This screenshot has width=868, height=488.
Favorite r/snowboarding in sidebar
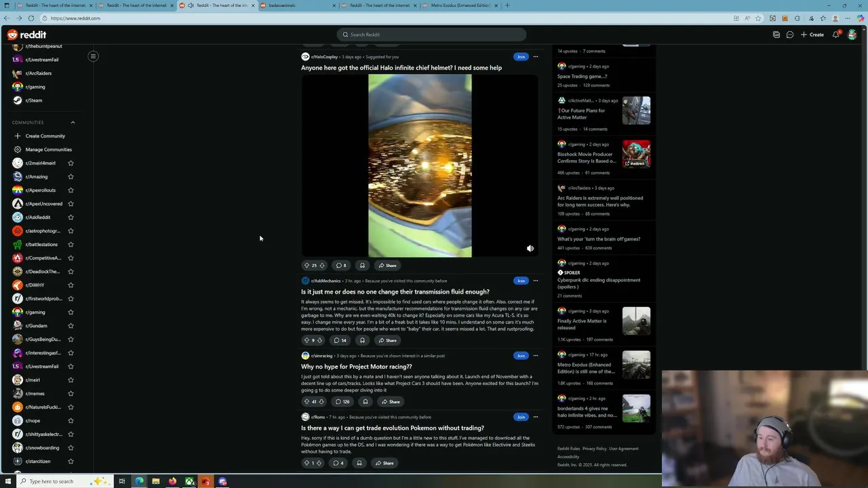point(71,448)
